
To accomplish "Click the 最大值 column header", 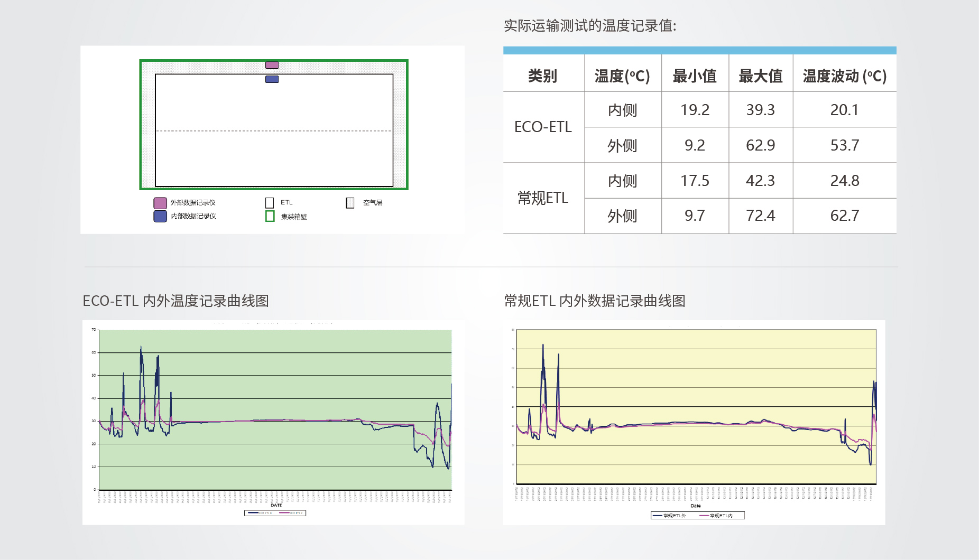I will pyautogui.click(x=760, y=76).
